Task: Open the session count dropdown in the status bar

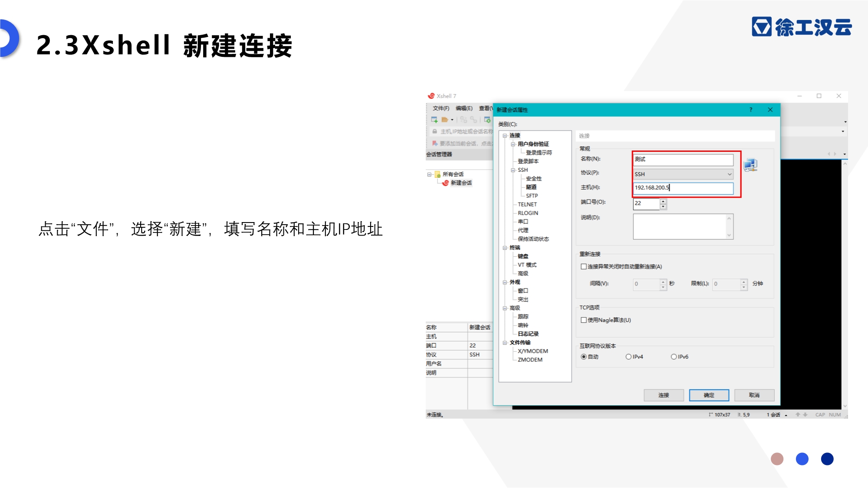Action: pyautogui.click(x=786, y=415)
